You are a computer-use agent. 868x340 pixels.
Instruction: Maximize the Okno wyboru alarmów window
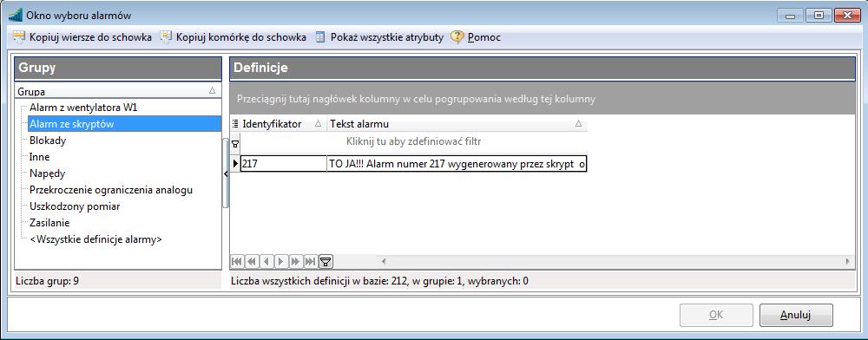tap(819, 16)
